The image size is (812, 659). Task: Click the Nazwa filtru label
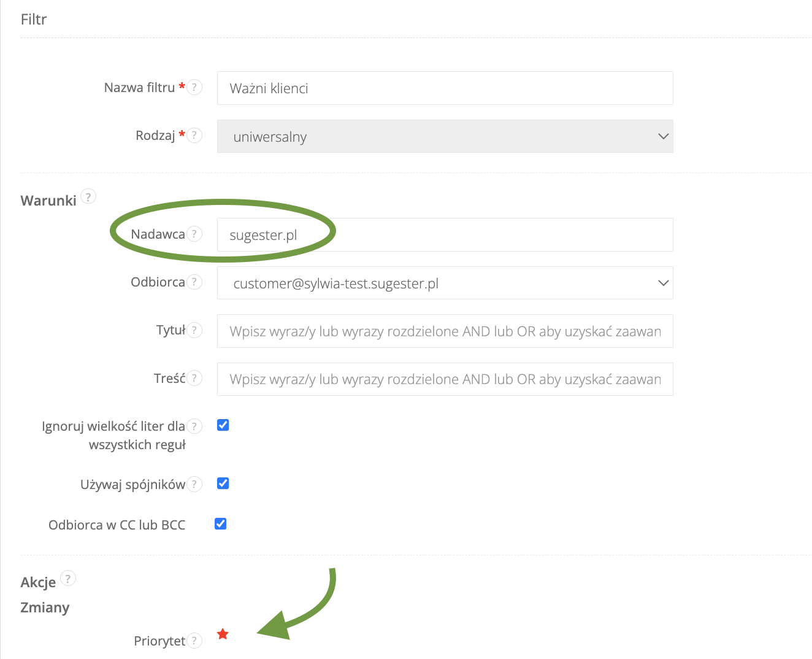tap(140, 88)
